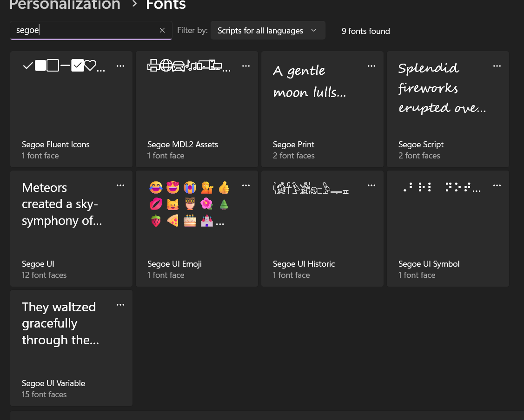Click '1 font face' under Segoe UI Historic
524x420 pixels.
click(x=291, y=275)
